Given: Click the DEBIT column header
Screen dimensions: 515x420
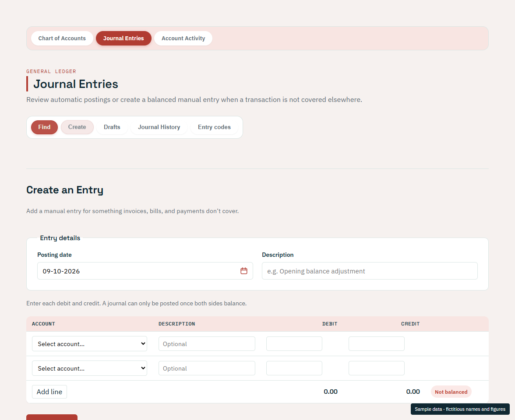Looking at the screenshot, I should pos(330,324).
